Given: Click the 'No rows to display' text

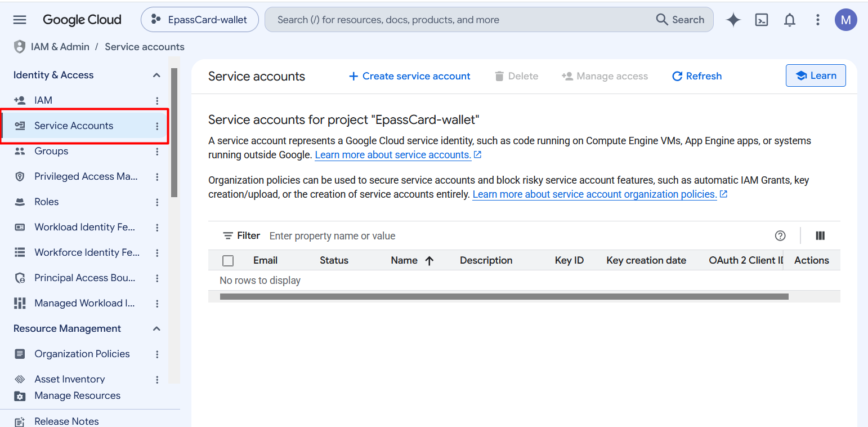Looking at the screenshot, I should (x=260, y=281).
